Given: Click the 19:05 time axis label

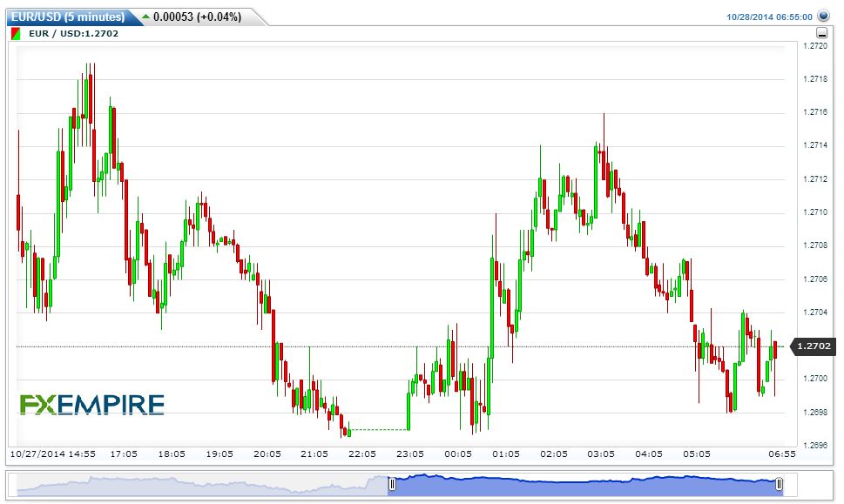Looking at the screenshot, I should tap(219, 454).
